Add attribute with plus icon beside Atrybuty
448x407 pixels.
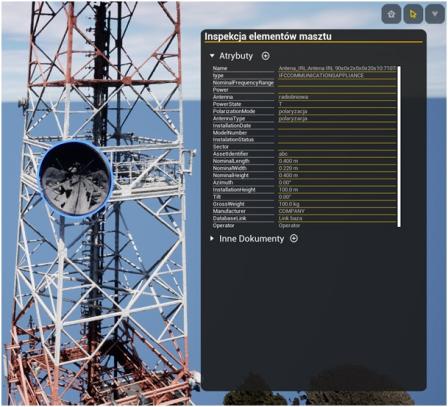coord(265,56)
